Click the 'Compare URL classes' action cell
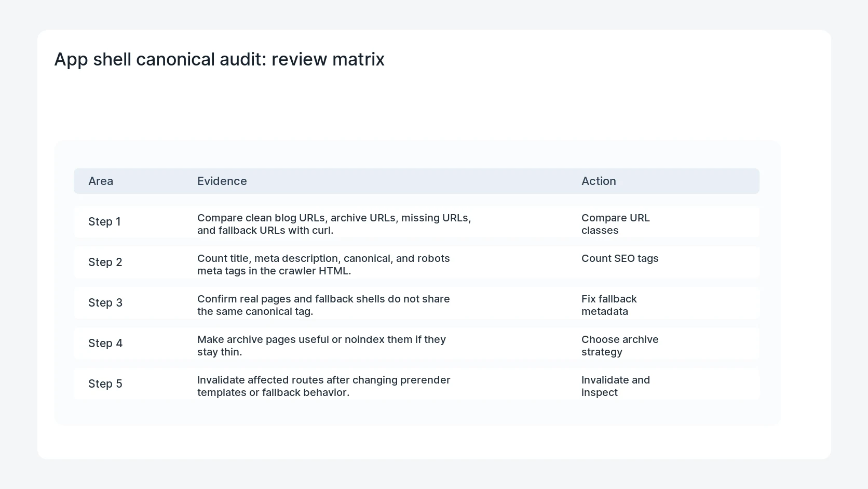868x489 pixels. click(x=616, y=224)
